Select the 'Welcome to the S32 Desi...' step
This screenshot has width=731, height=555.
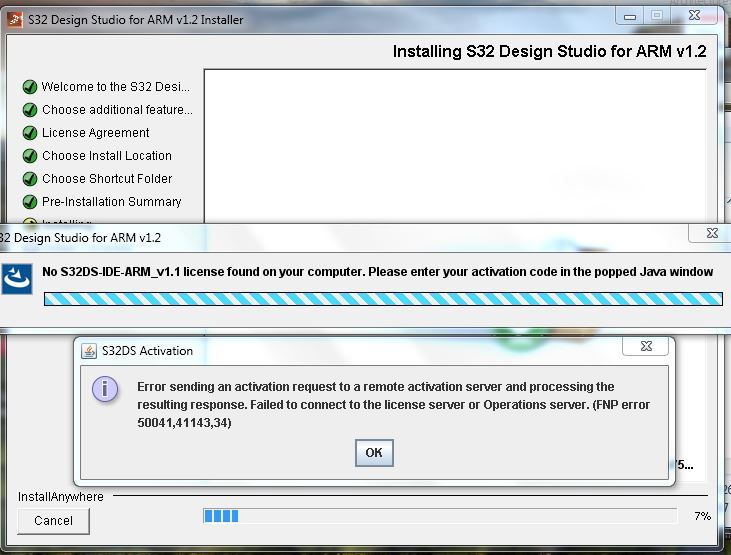[x=116, y=87]
